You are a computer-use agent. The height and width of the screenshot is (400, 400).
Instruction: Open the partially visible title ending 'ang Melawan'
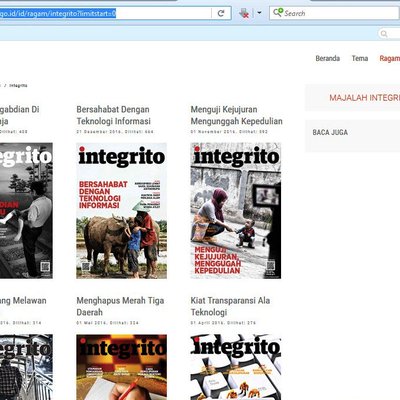[x=23, y=301]
